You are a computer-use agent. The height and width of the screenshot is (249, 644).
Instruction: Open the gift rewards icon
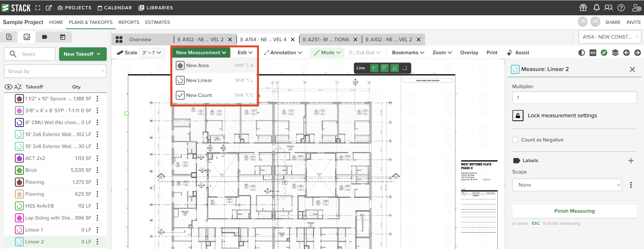(583, 8)
